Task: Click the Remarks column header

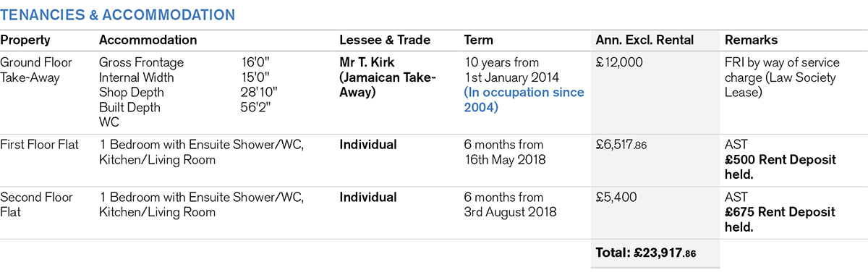Action: [x=751, y=41]
